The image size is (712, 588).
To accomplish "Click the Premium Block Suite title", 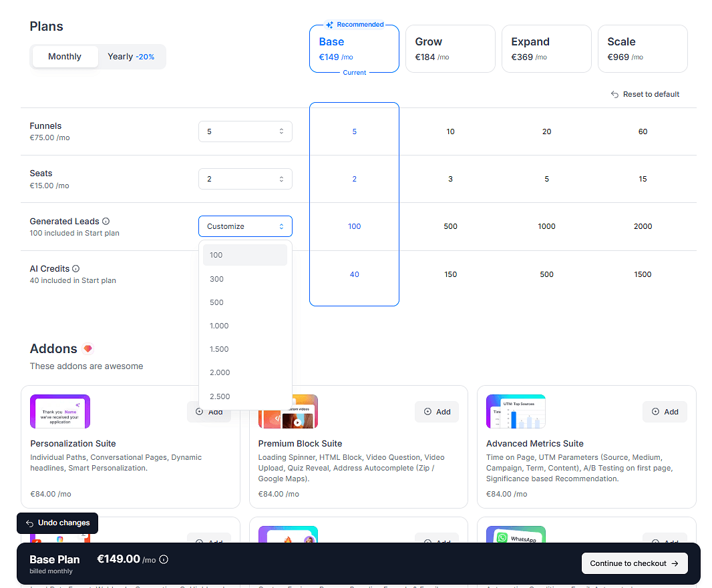I will [x=300, y=444].
